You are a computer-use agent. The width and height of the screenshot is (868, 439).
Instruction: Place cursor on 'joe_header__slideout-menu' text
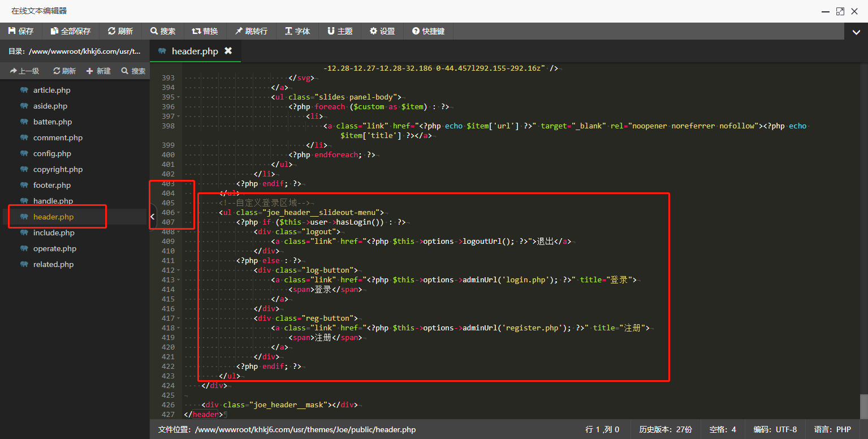[x=323, y=213]
